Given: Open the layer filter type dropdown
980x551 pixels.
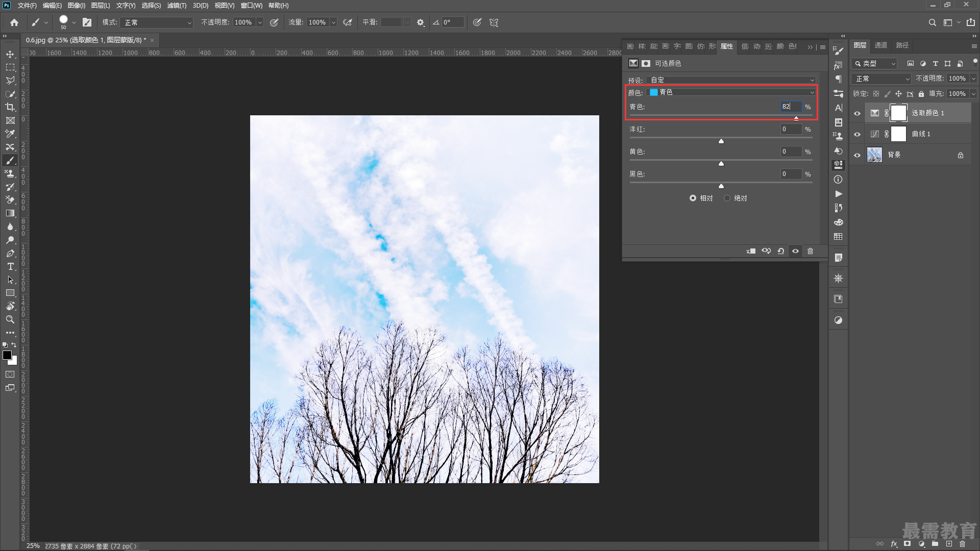Looking at the screenshot, I should 874,64.
